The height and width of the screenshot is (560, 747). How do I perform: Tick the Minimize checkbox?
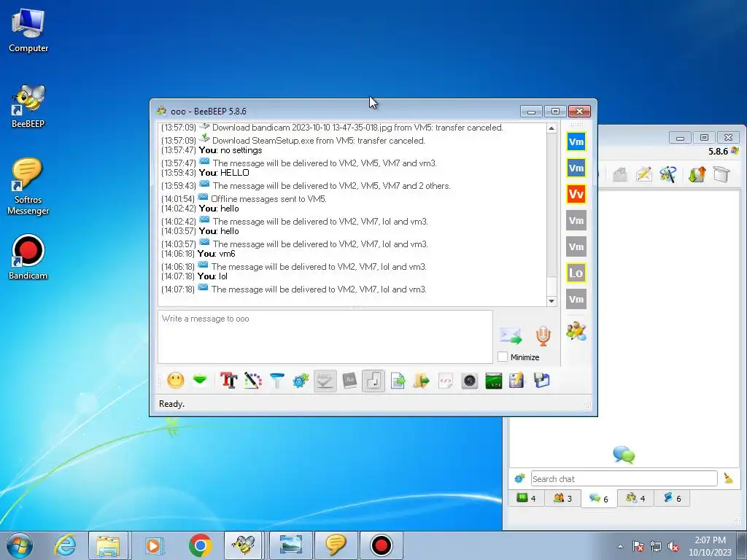click(x=502, y=357)
